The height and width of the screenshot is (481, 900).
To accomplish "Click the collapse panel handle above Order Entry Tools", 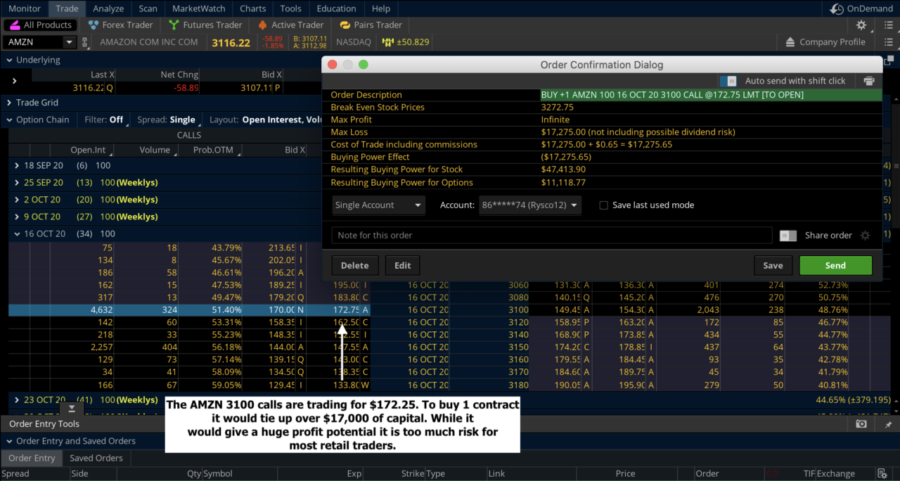I will [72, 408].
